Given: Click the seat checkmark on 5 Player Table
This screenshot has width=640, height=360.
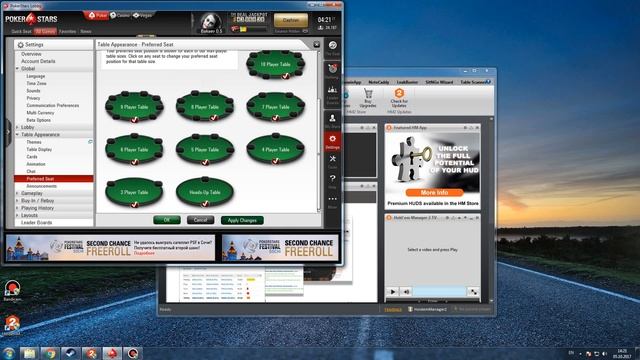Looking at the screenshot, I should click(x=205, y=162).
